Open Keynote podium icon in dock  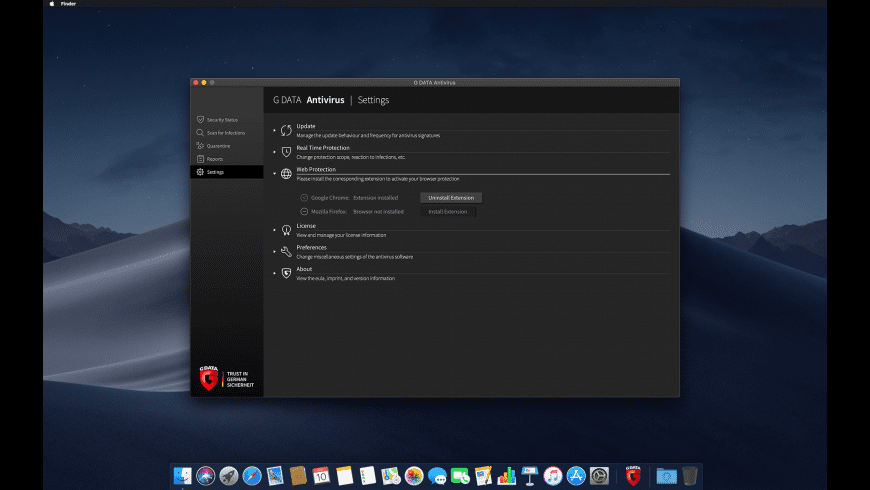tap(530, 476)
